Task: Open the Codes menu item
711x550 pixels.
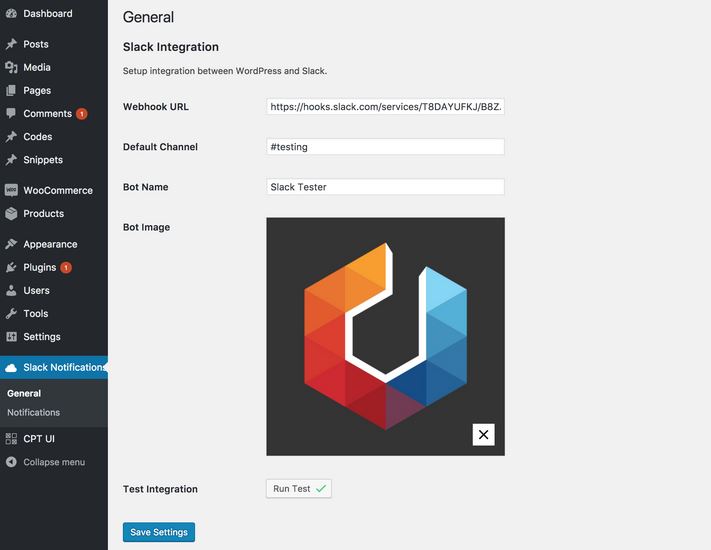Action: tap(54, 136)
